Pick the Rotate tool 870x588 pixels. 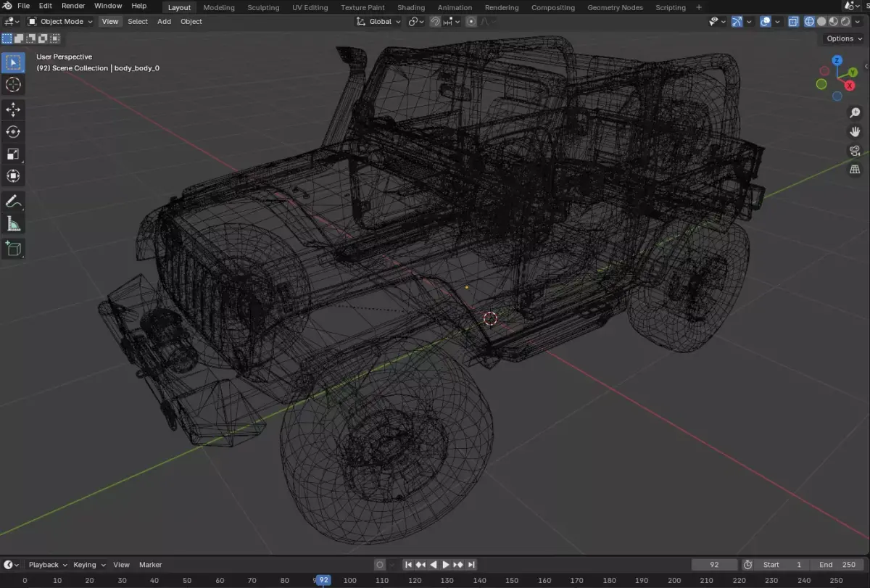point(13,131)
